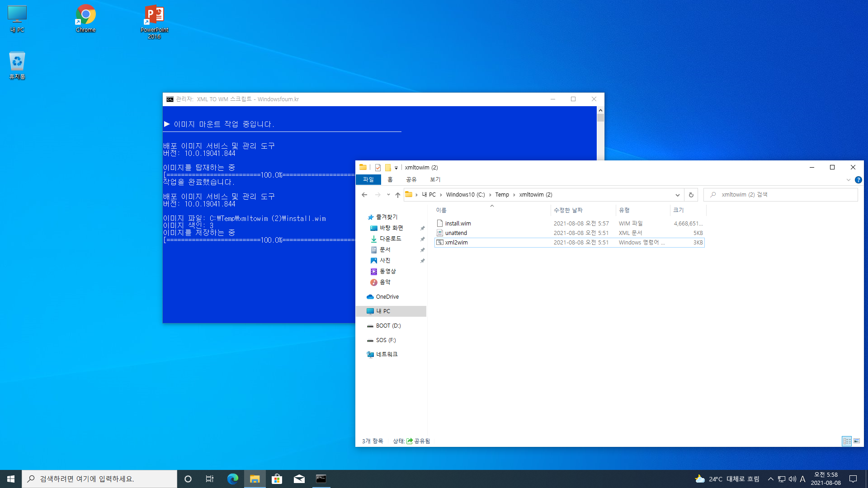Image resolution: width=868 pixels, height=488 pixels.
Task: Toggle the Korean/English IME indicator A
Action: (802, 479)
